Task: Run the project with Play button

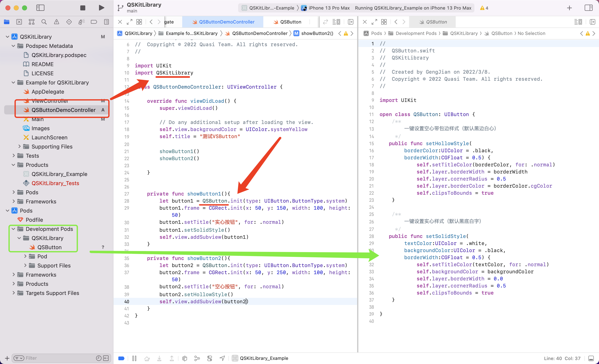Action: [x=102, y=8]
